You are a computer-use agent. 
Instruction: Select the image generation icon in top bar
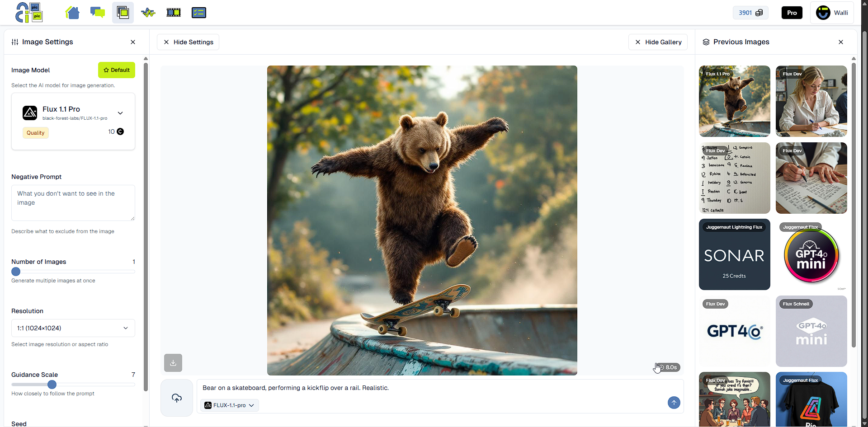(123, 13)
